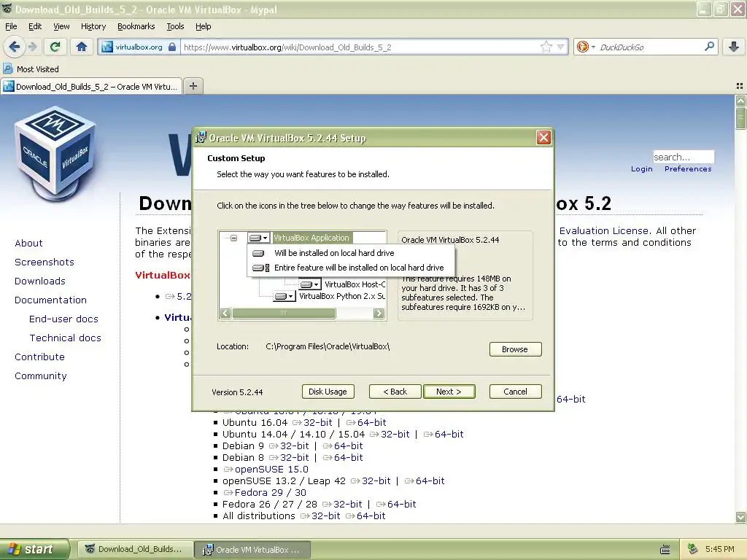This screenshot has width=747, height=560.
Task: Open the Most Visited bookmarks folder
Action: 31,69
